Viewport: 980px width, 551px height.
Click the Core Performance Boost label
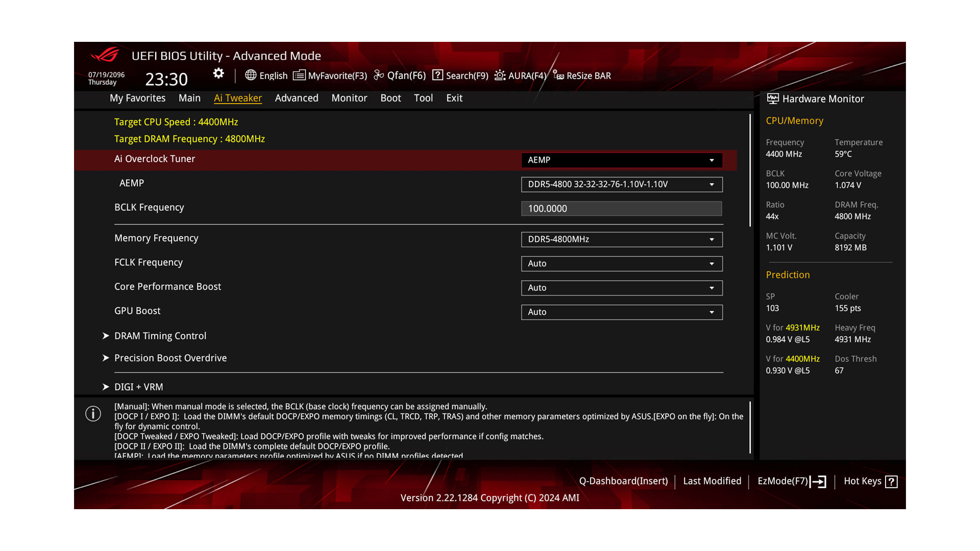tap(167, 287)
